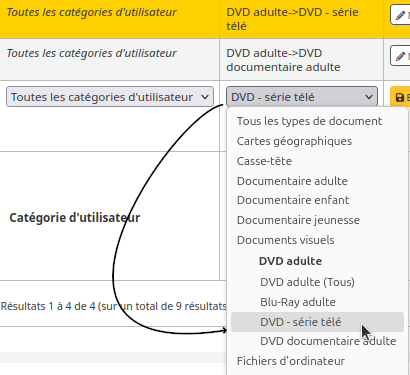Image resolution: width=410 pixels, height=375 pixels.
Task: Select DVD documentaire adulte option
Action: tap(328, 341)
